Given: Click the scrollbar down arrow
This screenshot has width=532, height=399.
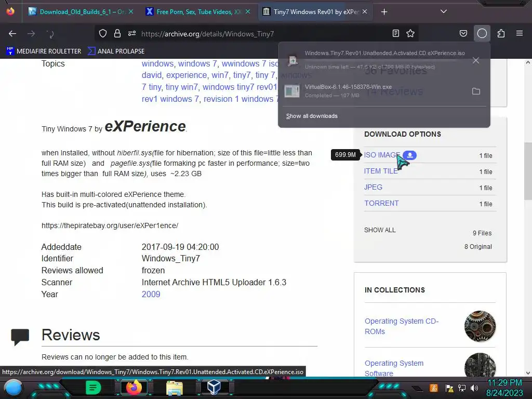Looking at the screenshot, I should click(528, 373).
